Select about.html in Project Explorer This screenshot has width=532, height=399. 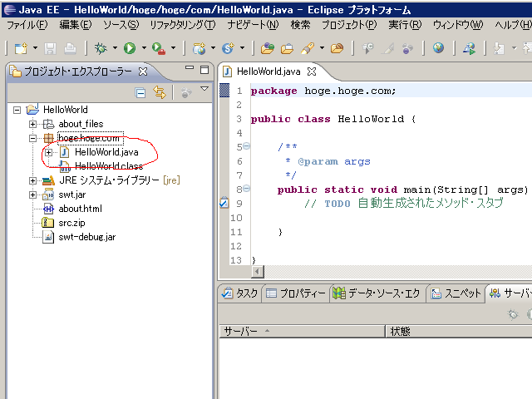click(x=80, y=209)
